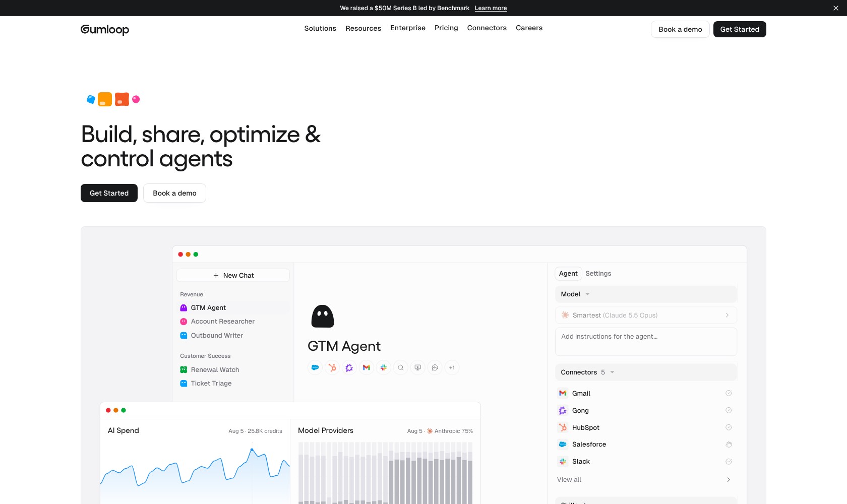The height and width of the screenshot is (504, 847).
Task: Click the hand icon on Salesforce row
Action: pos(729,445)
